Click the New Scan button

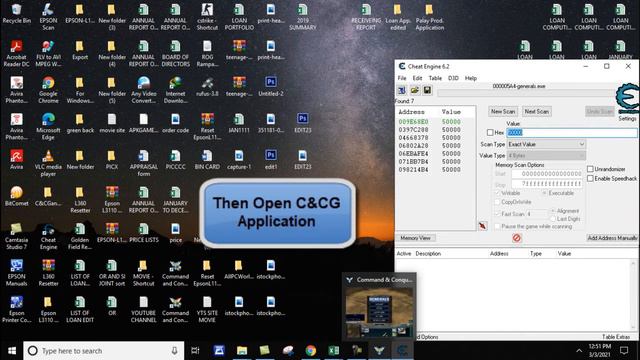pyautogui.click(x=503, y=111)
